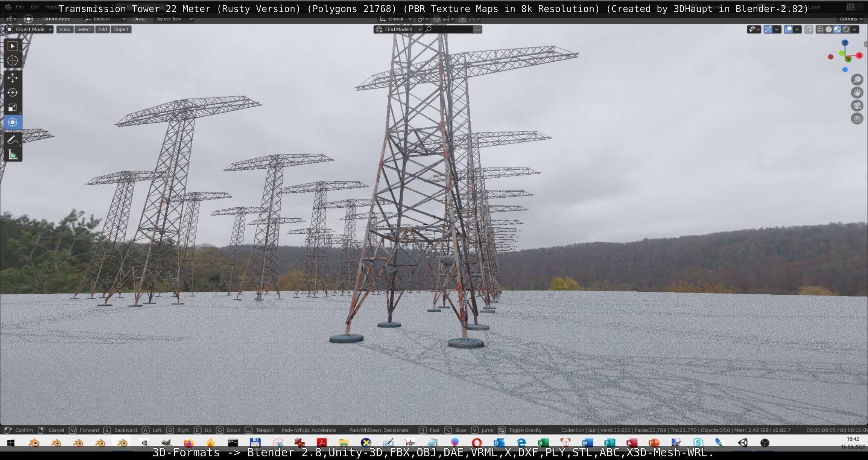
Task: Click the X axis on navigation gizmo
Action: click(x=859, y=55)
